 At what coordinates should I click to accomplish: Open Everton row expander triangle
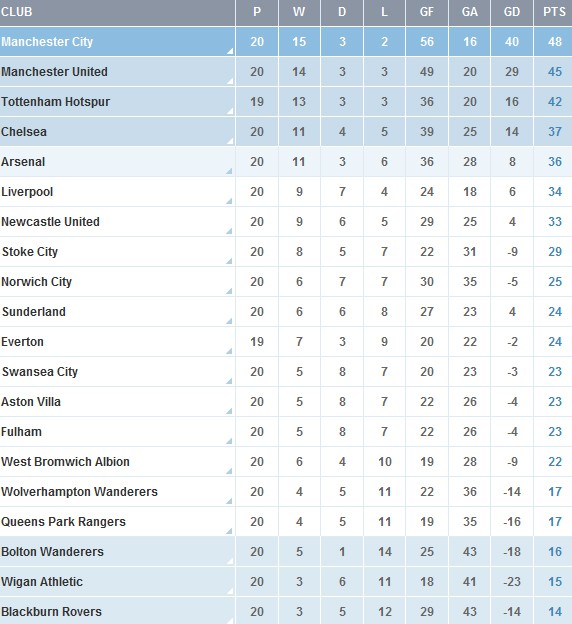(x=229, y=351)
